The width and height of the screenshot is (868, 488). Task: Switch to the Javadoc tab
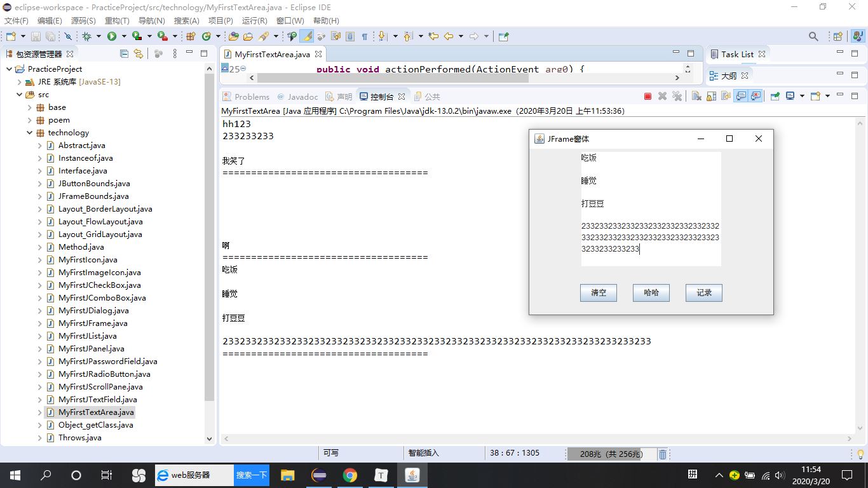[297, 97]
